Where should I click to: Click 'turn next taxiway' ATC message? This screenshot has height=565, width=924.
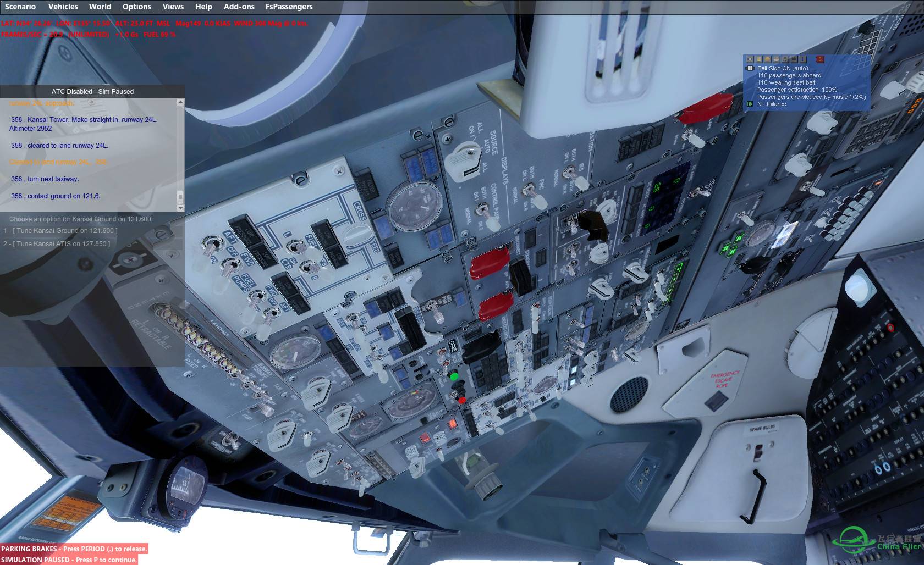point(45,179)
